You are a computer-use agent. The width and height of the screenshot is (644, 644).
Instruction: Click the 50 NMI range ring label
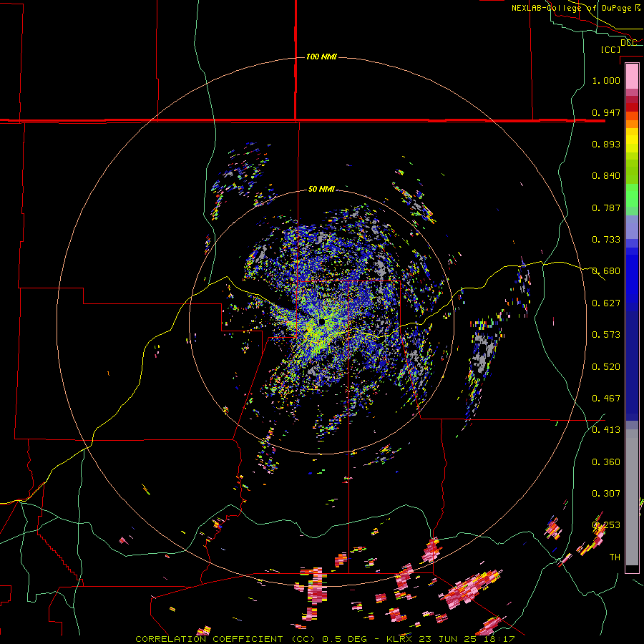pos(321,189)
